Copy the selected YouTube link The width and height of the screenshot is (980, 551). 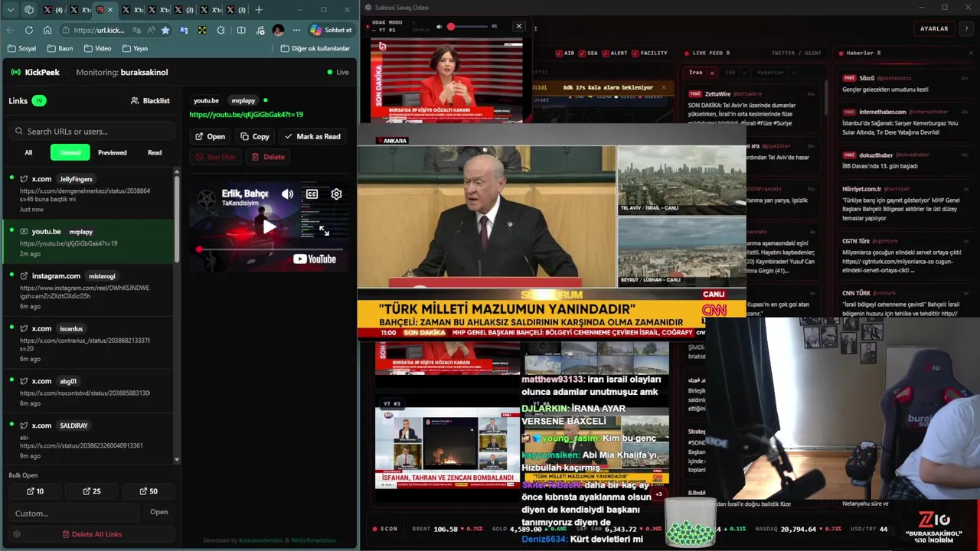255,136
